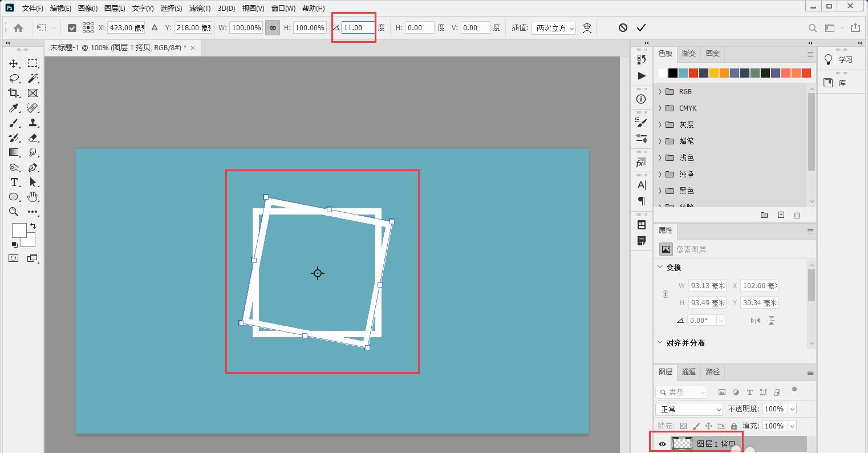Toggle relative positioning triangle between X and Y

click(x=154, y=27)
